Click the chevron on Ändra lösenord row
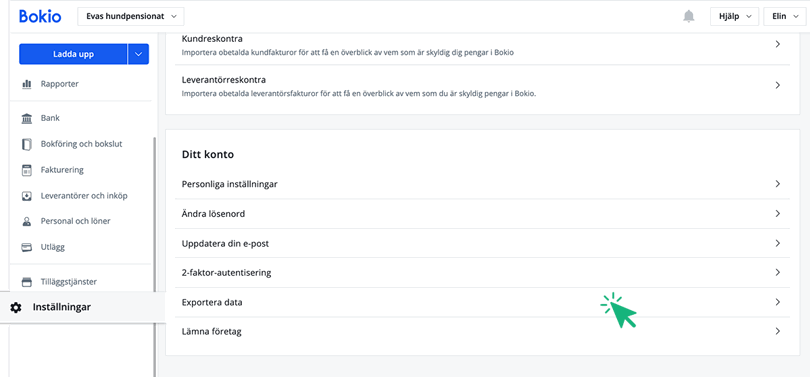Screen dimensions: 810x377 777,214
